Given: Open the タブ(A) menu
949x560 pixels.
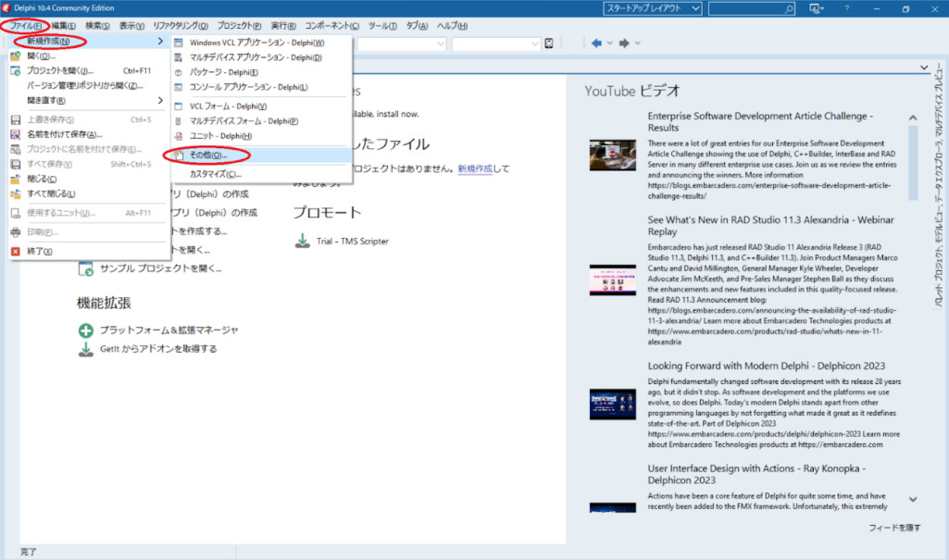Looking at the screenshot, I should (x=417, y=26).
